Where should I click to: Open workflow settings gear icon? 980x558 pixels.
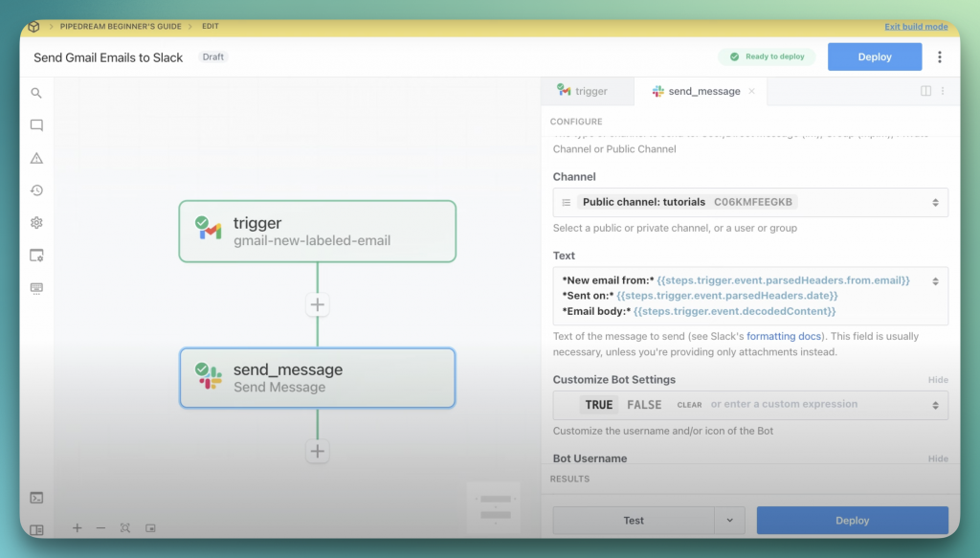click(x=36, y=223)
